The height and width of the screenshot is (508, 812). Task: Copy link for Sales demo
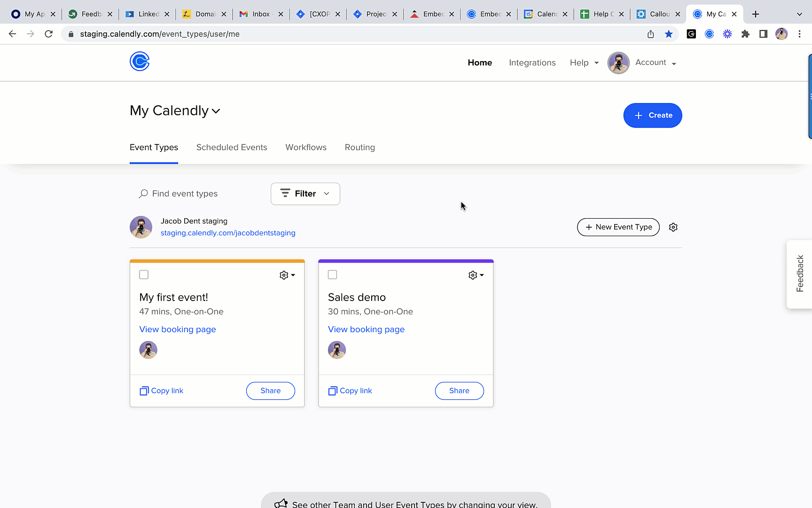350,391
